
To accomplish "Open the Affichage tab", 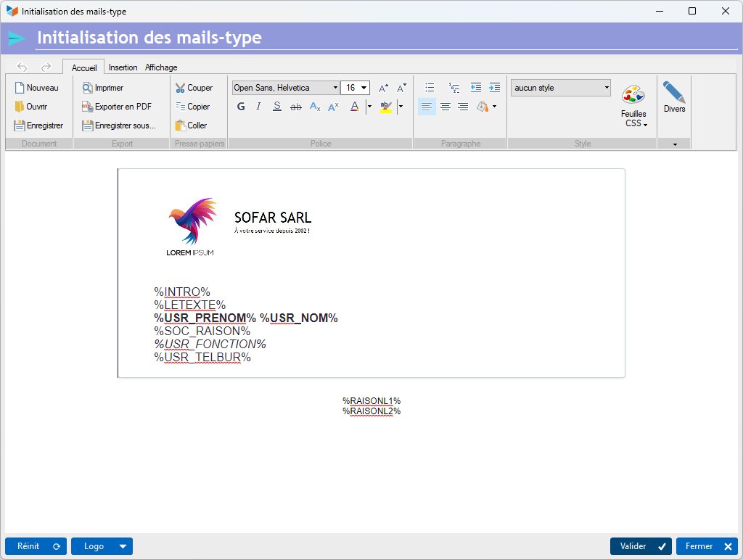I will pyautogui.click(x=161, y=67).
